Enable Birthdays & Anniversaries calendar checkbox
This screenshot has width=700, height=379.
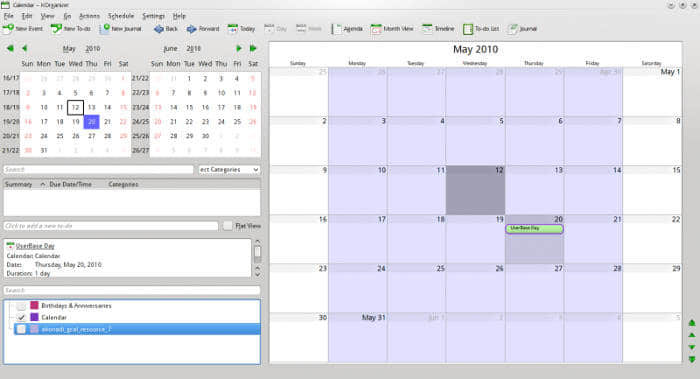point(21,306)
